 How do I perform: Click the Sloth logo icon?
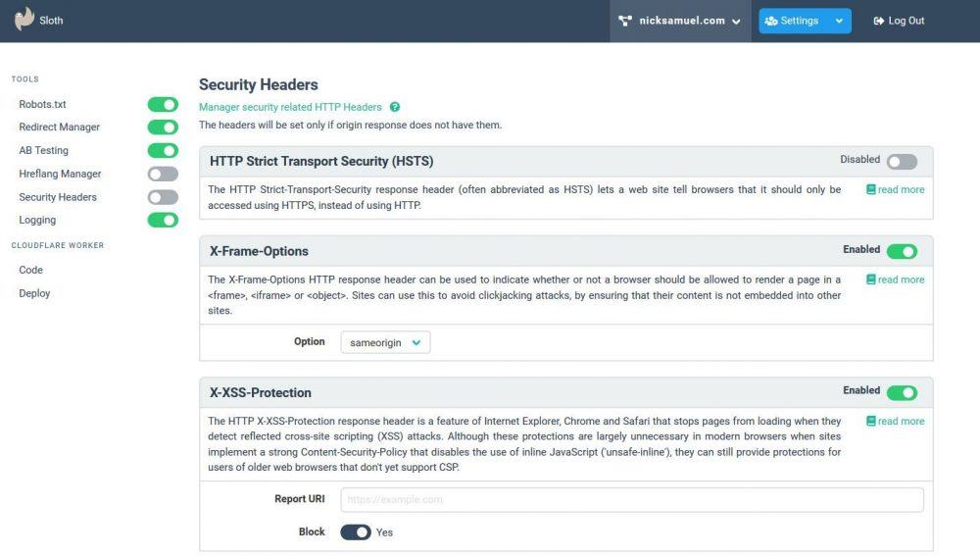click(24, 19)
